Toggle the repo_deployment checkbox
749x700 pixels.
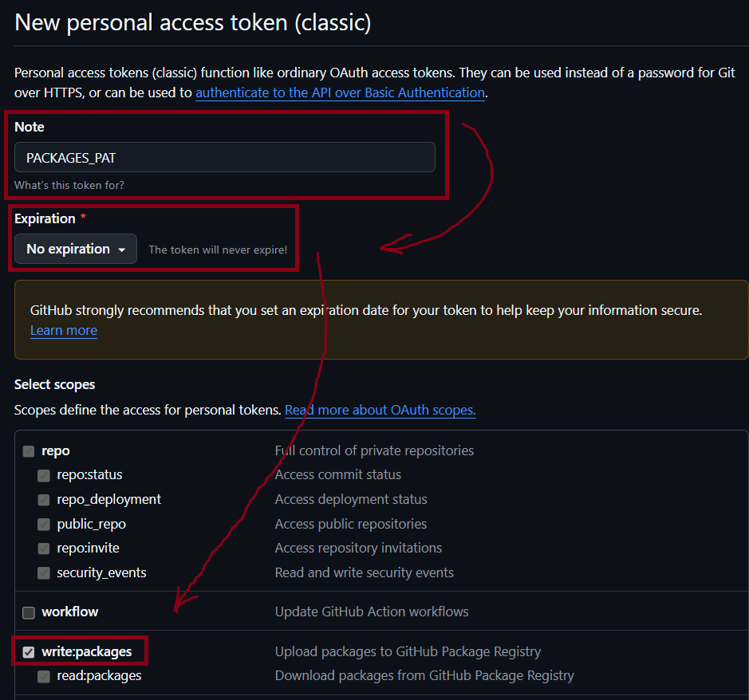[44, 500]
